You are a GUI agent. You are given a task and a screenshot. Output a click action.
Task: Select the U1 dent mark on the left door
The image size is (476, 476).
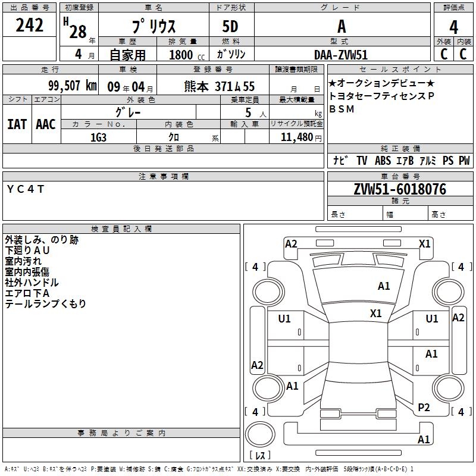point(284,319)
